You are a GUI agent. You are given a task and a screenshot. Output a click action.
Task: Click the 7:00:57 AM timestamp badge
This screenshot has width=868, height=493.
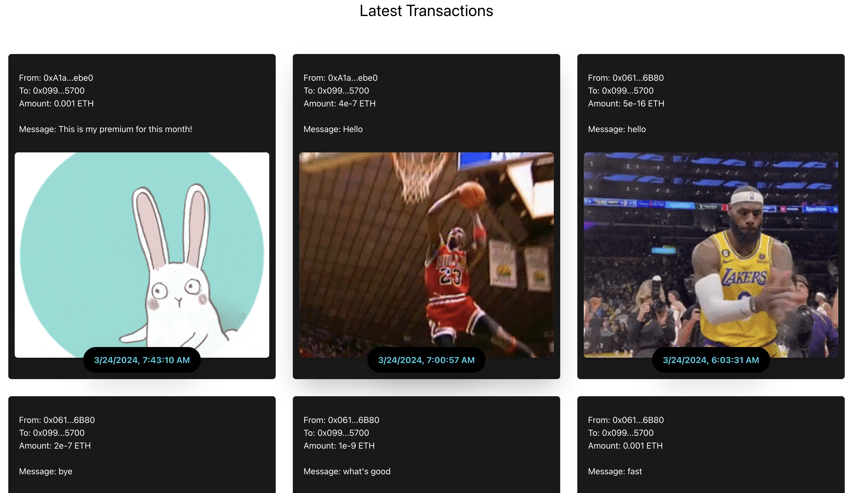point(426,360)
